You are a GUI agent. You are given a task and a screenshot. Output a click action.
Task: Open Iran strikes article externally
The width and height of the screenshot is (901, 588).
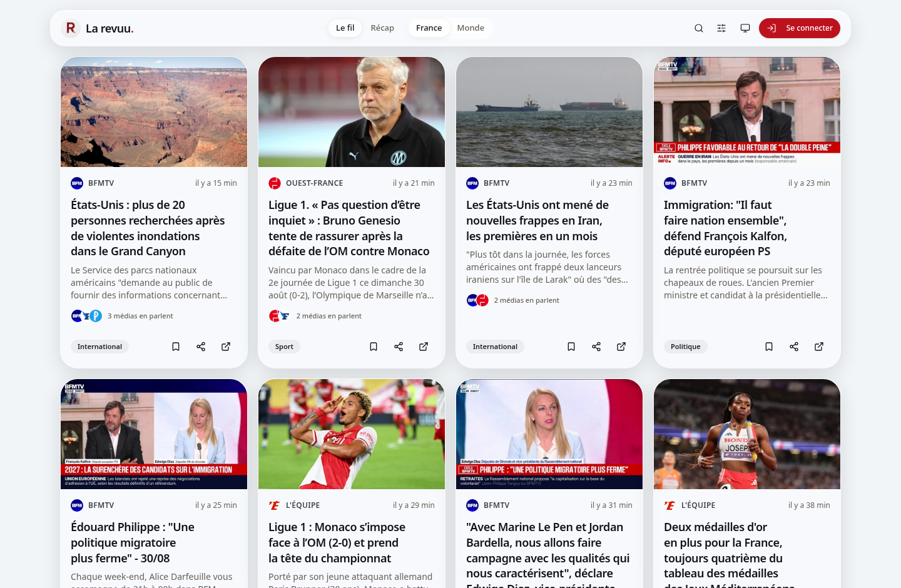coord(621,347)
